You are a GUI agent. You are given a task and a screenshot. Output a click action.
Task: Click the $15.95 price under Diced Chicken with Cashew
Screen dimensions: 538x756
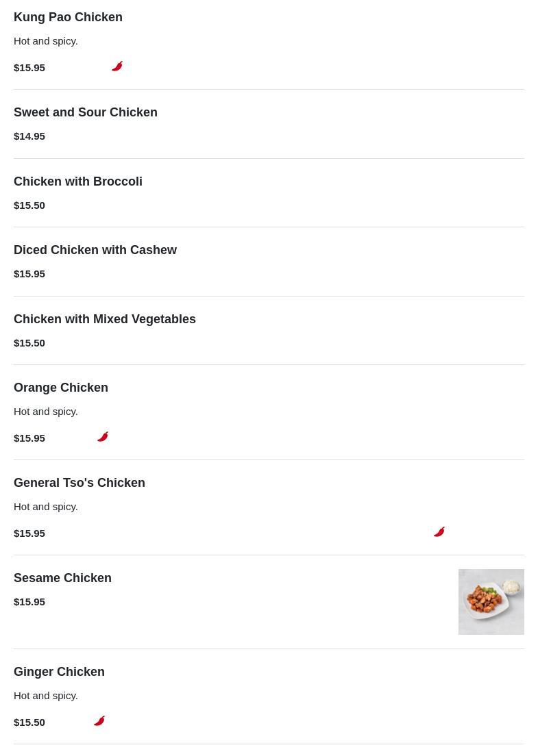pos(29,274)
